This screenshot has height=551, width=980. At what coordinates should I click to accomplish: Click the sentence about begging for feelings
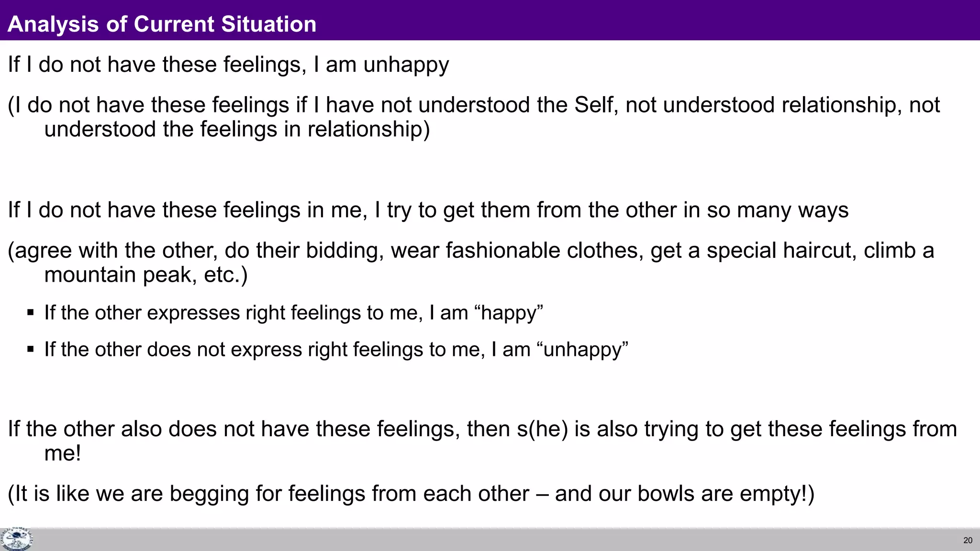pos(411,494)
